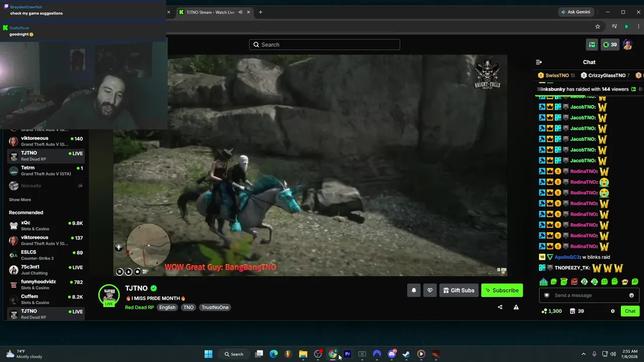Click the Gift Subs button
The image size is (644, 362).
coord(458,290)
